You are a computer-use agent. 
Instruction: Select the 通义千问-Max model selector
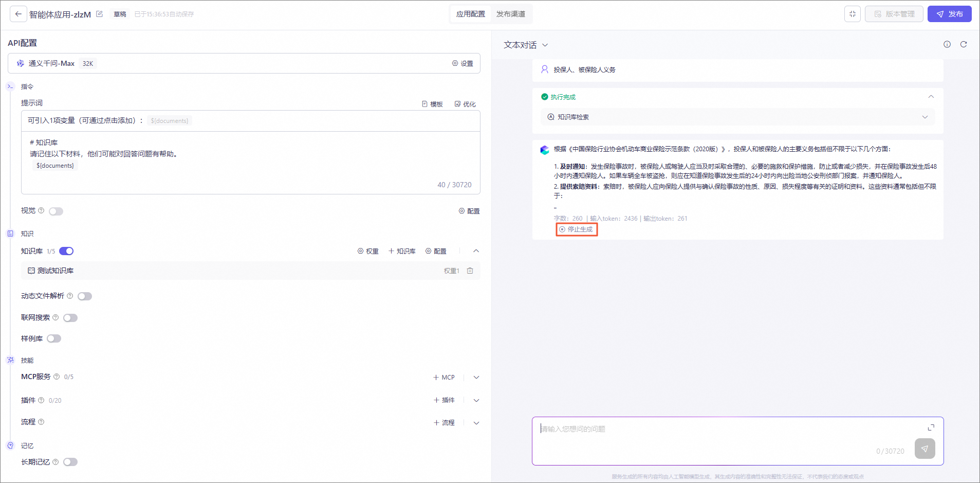coord(244,63)
